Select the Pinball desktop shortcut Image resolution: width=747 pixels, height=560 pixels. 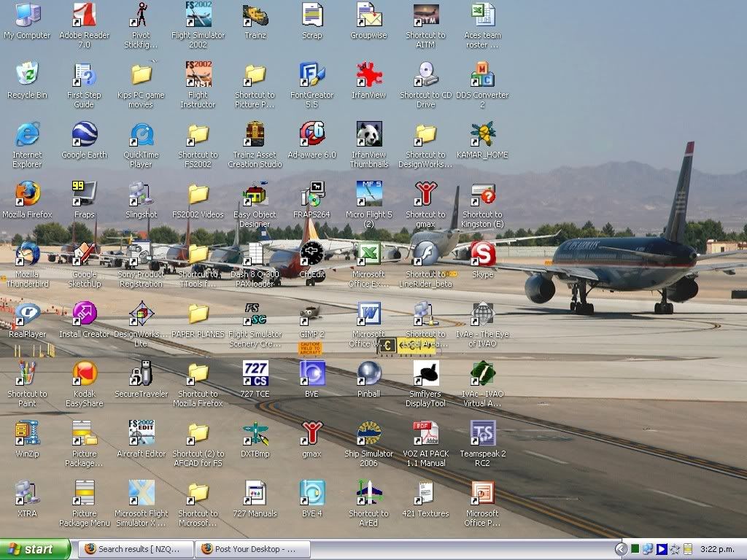click(368, 374)
